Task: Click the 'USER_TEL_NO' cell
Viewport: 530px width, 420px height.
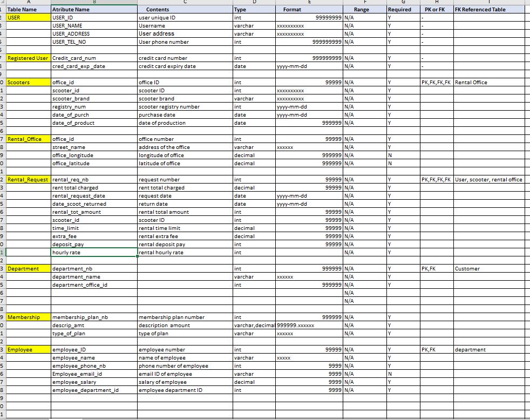Action: pos(94,42)
